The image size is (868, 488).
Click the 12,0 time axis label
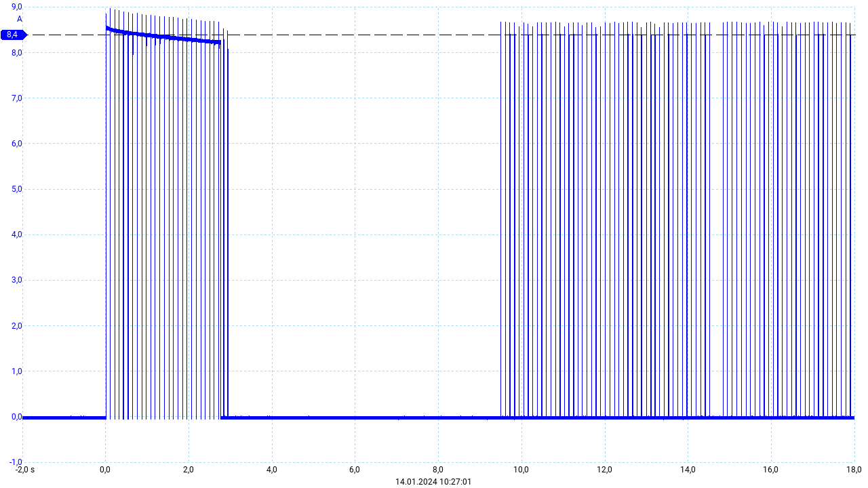click(x=604, y=470)
